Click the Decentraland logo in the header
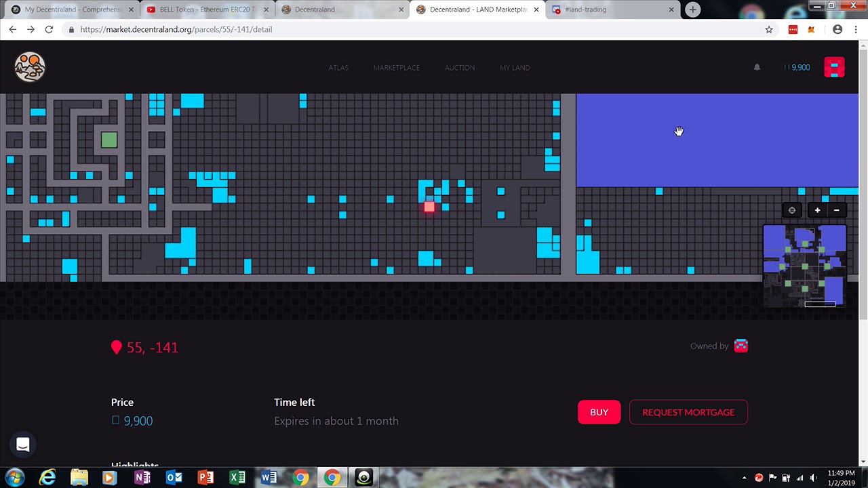The width and height of the screenshot is (868, 488). coord(30,67)
